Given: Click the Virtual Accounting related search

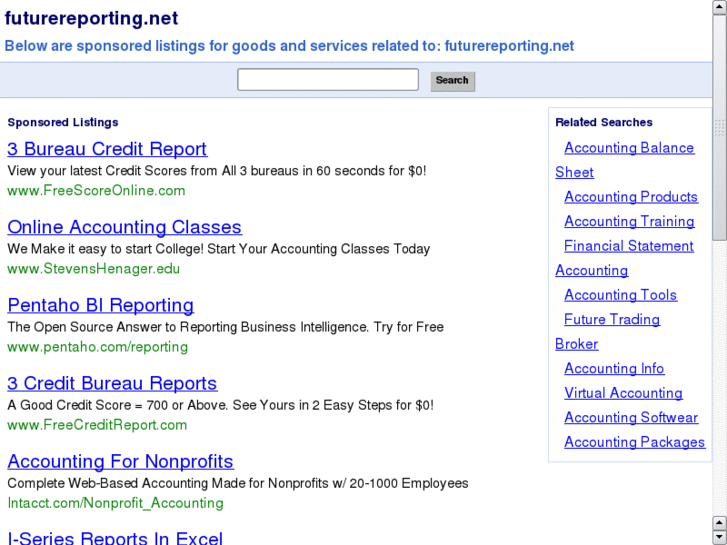Looking at the screenshot, I should point(623,393).
